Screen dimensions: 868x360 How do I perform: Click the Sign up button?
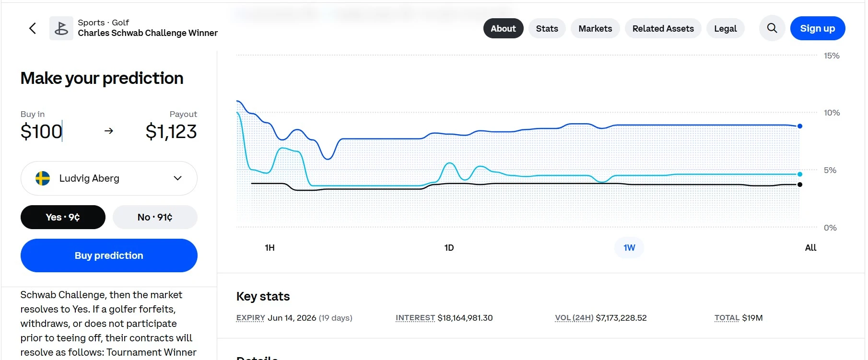point(818,28)
